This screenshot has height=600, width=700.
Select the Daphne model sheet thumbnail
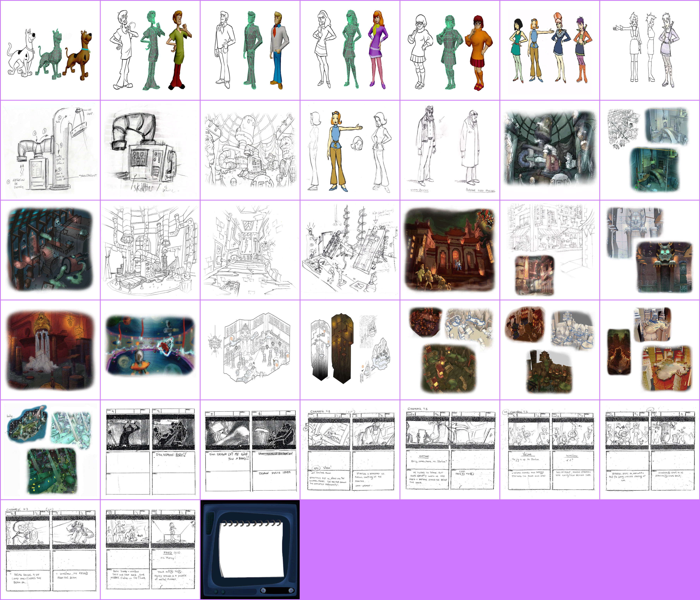(x=350, y=50)
